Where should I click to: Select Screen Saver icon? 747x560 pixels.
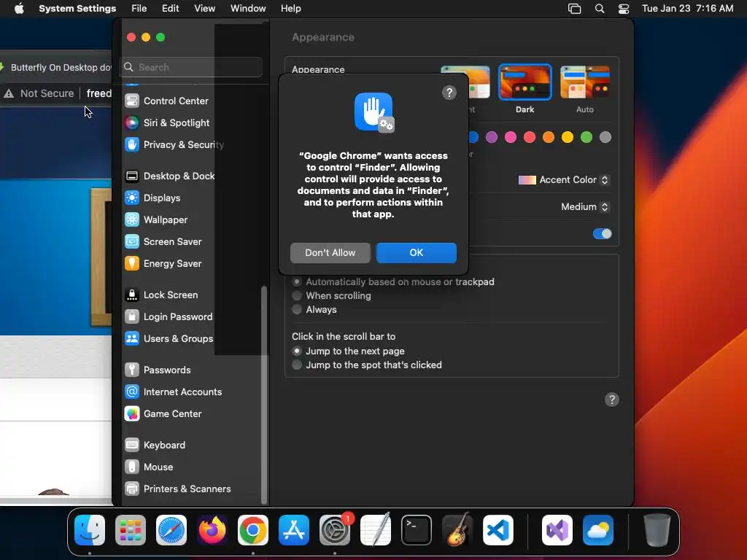[132, 242]
